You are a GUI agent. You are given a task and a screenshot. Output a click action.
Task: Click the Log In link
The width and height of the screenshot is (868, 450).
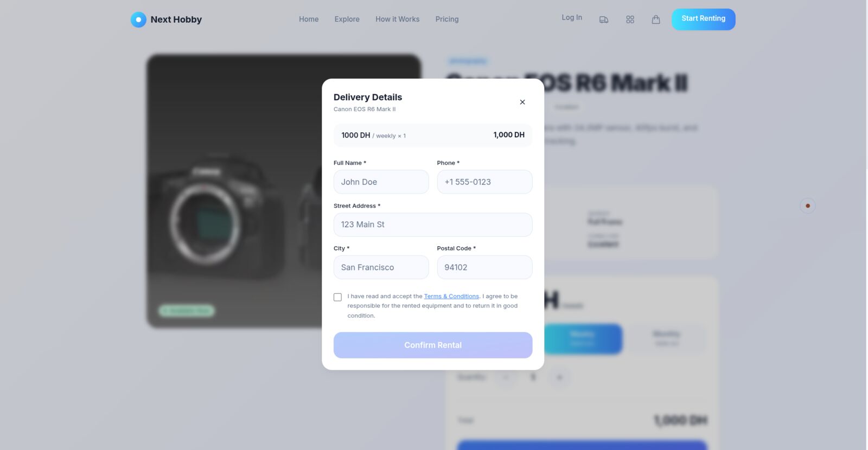pyautogui.click(x=572, y=17)
